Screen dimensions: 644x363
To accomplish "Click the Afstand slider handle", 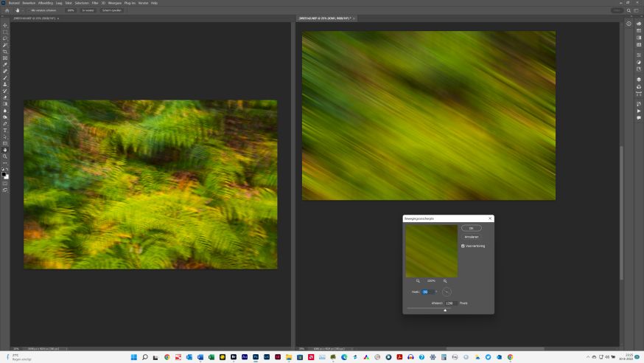I will coord(445,310).
